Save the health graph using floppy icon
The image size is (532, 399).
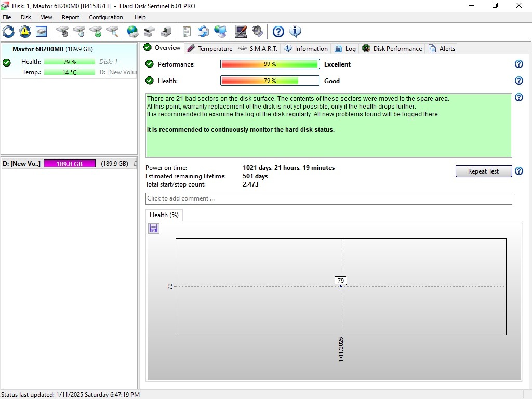point(154,229)
